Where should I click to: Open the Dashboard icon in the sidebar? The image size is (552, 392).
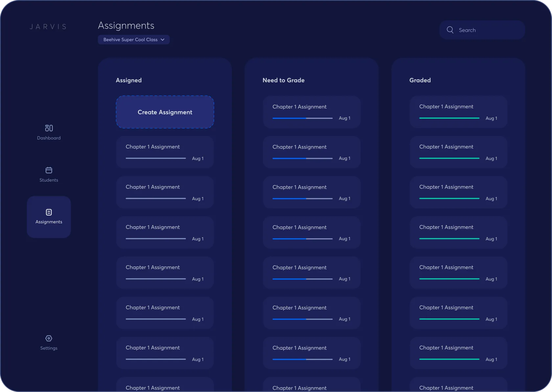[49, 128]
